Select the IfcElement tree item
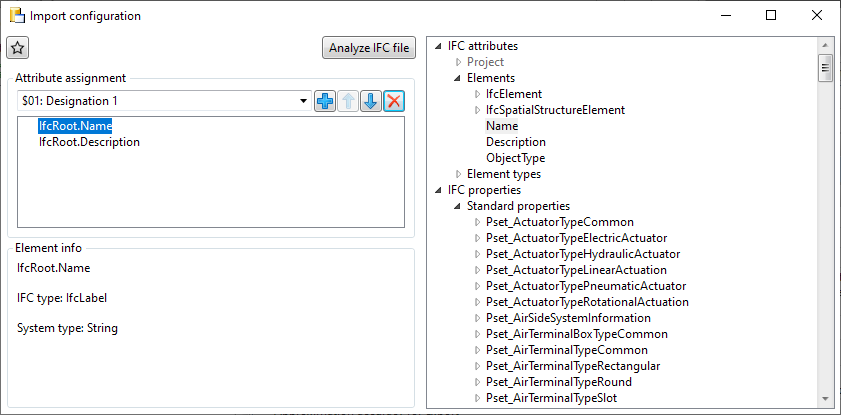The image size is (841, 415). [x=514, y=94]
